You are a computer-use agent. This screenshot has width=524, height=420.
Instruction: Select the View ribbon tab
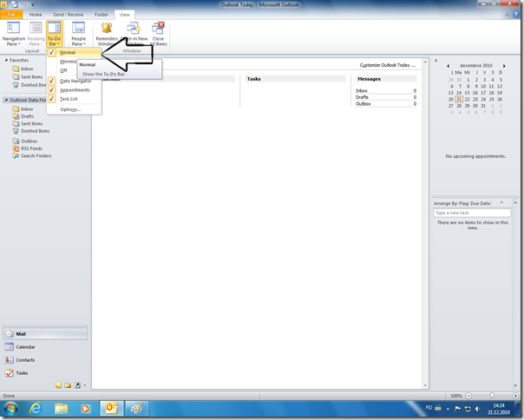pyautogui.click(x=124, y=15)
